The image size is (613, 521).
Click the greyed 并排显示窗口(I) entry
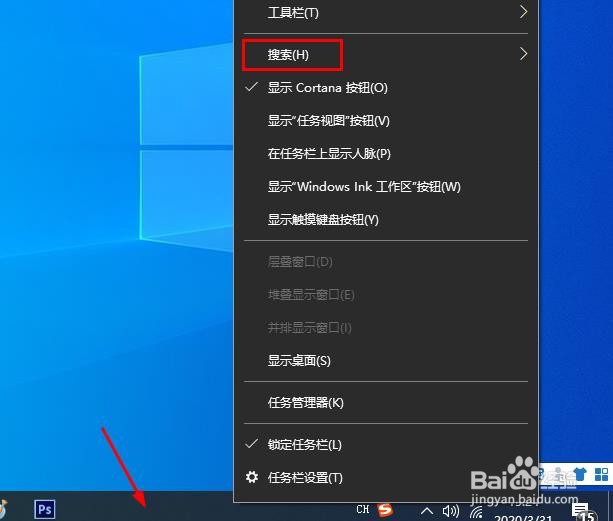[385, 328]
